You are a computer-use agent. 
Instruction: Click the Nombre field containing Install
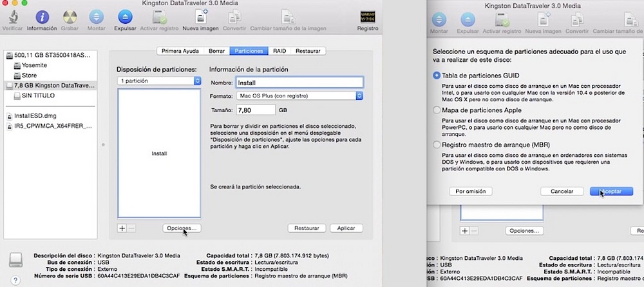(x=299, y=83)
